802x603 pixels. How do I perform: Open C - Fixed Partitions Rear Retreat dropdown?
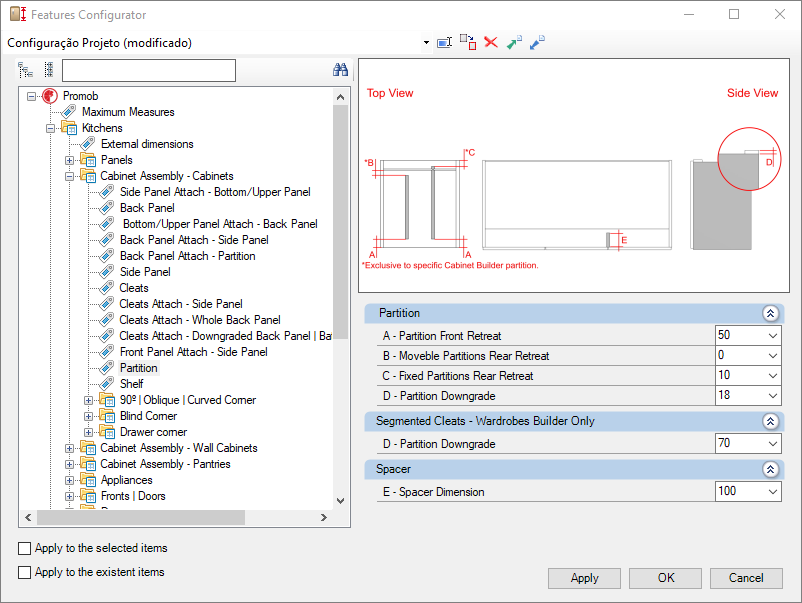point(772,375)
